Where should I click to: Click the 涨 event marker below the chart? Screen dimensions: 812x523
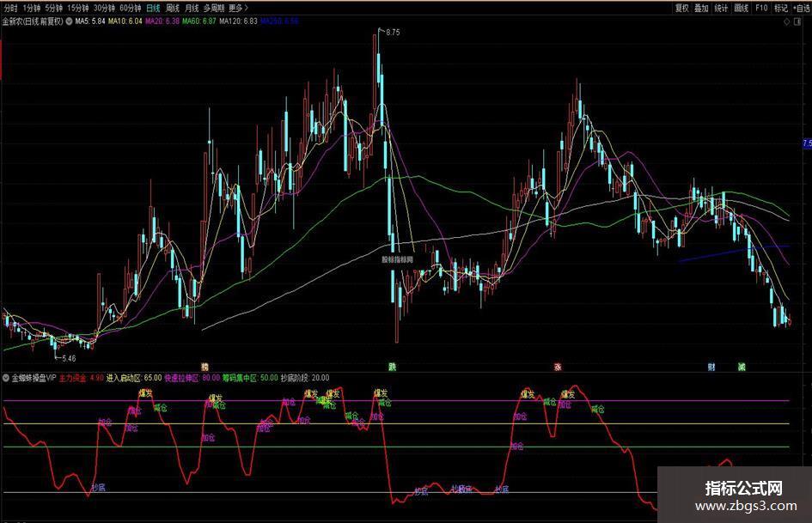click(x=557, y=366)
